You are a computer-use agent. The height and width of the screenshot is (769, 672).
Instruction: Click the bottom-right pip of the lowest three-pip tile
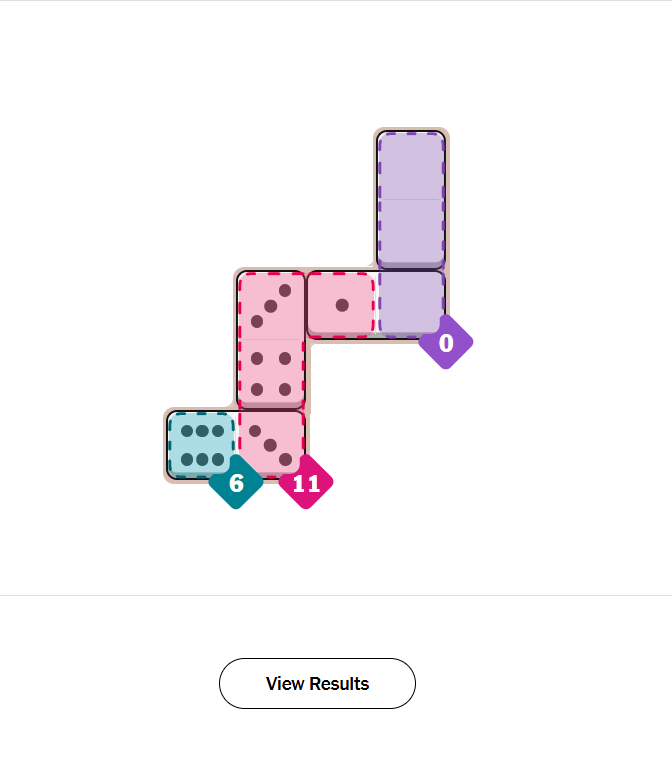coord(285,458)
